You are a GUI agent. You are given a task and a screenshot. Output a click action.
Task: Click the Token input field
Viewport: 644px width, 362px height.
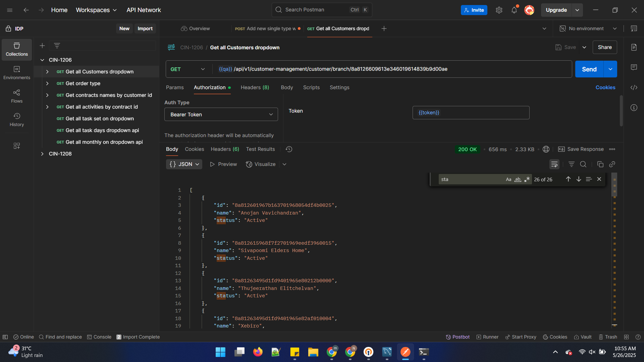point(471,113)
